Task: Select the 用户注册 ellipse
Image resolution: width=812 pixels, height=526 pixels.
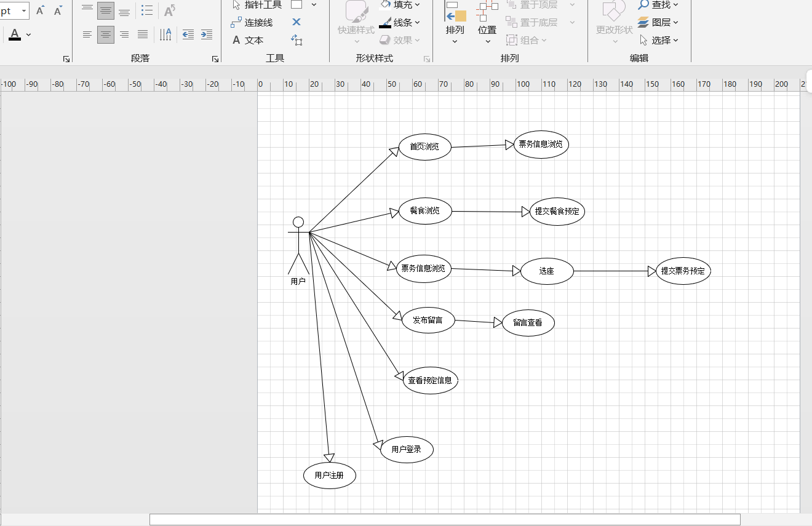Action: 330,475
